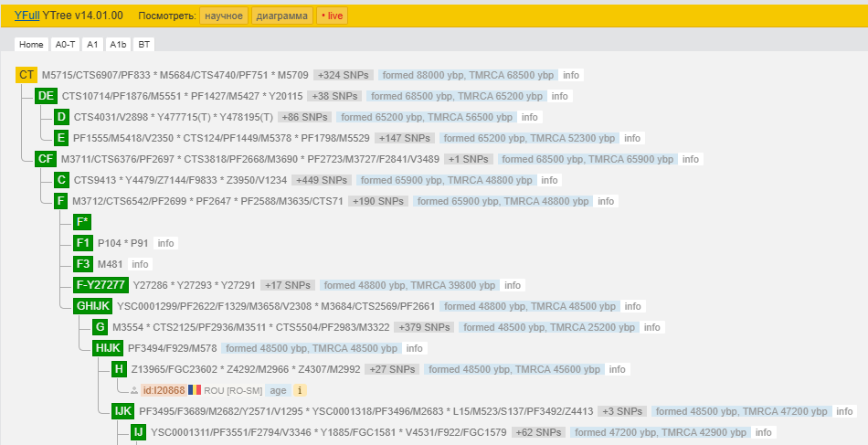The image size is (868, 445).
Task: Open info for F row
Action: (x=606, y=201)
